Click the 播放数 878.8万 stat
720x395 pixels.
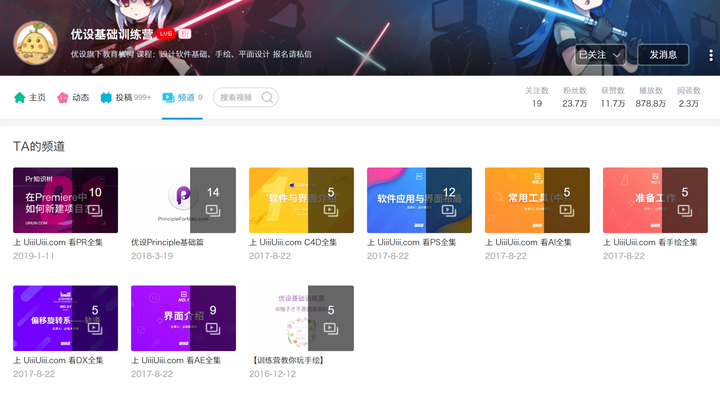tap(651, 97)
